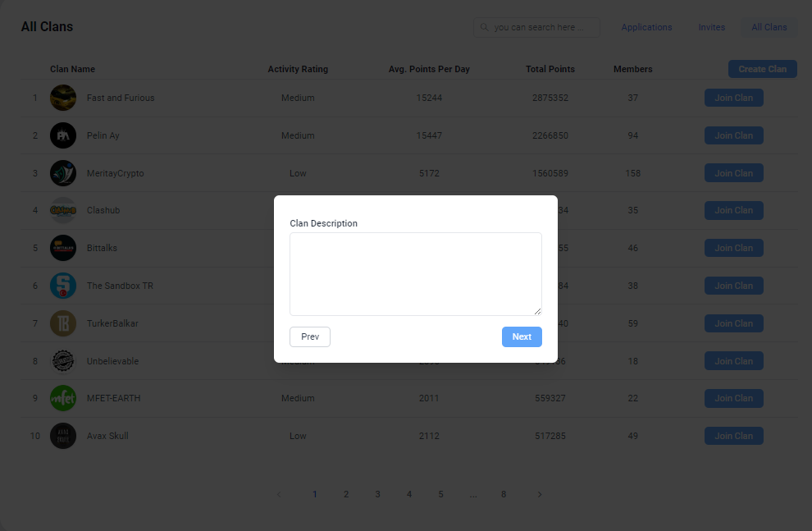The height and width of the screenshot is (531, 812).
Task: Click the MFET-EARTH clan name
Action: click(x=113, y=398)
